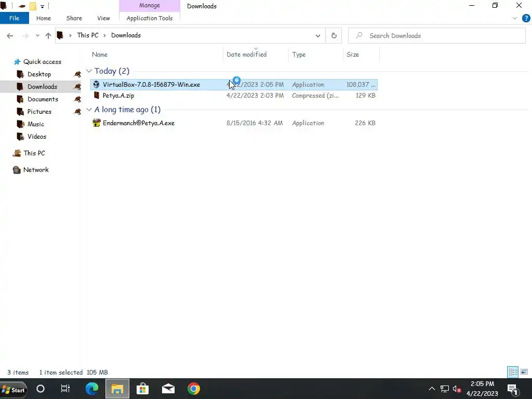Open Task View on the taskbar
The image size is (532, 399).
pyautogui.click(x=65, y=389)
